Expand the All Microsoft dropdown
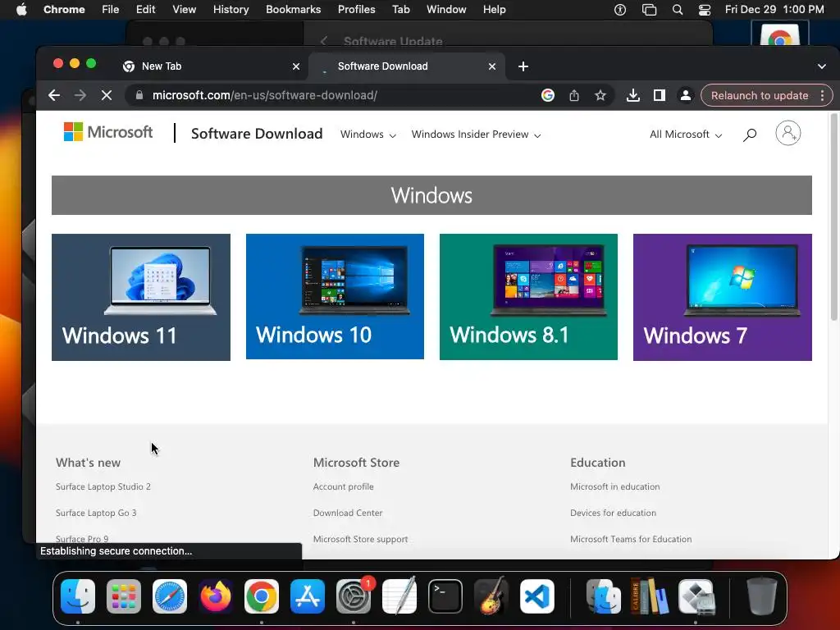Image resolution: width=840 pixels, height=630 pixels. pos(686,135)
